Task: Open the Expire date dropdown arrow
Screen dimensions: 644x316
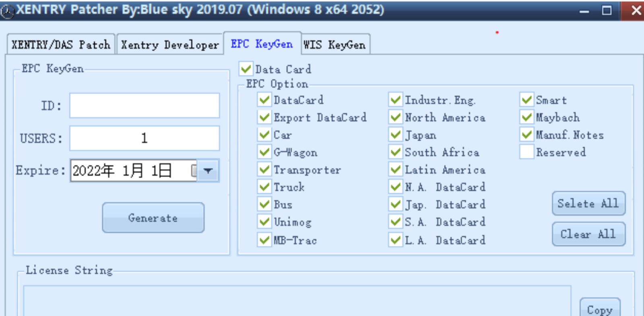Action: click(x=208, y=170)
